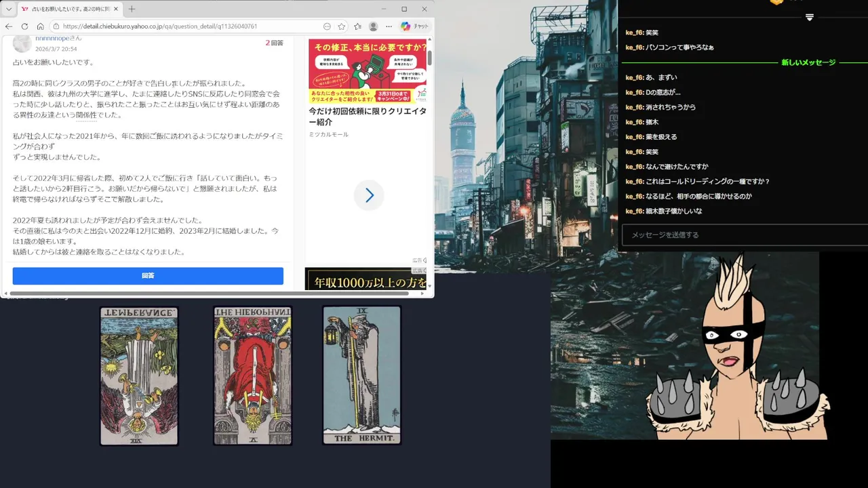This screenshot has height=488, width=868.
Task: Select the Hermit tarot card
Action: click(x=361, y=375)
